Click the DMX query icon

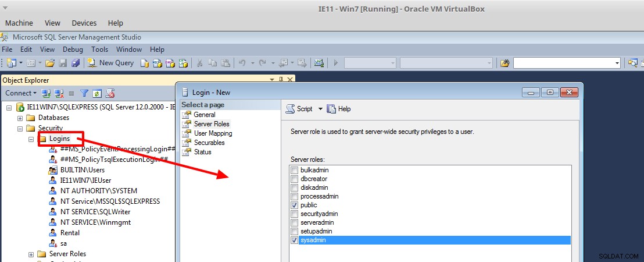click(x=170, y=63)
